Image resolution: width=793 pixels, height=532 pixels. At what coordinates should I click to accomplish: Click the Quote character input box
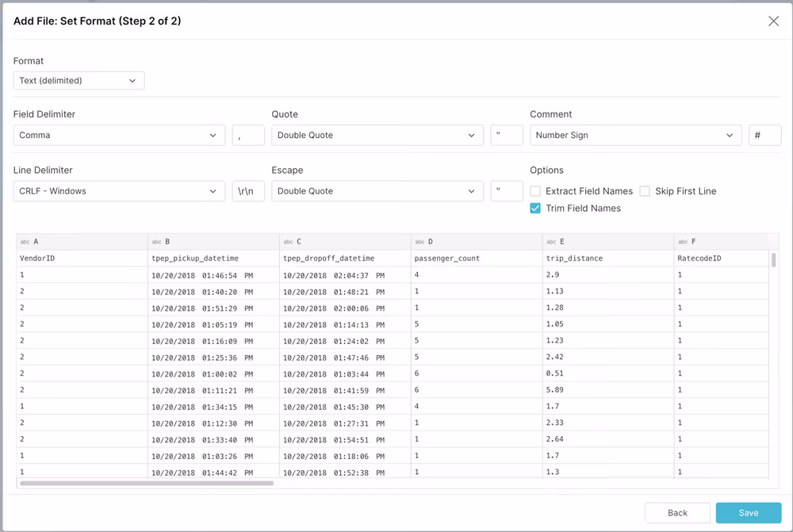pos(507,135)
